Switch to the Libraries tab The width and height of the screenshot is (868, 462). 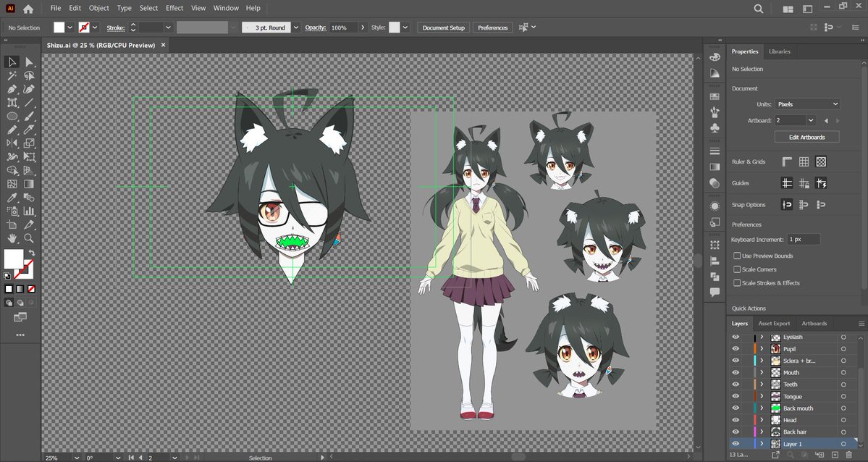click(780, 51)
